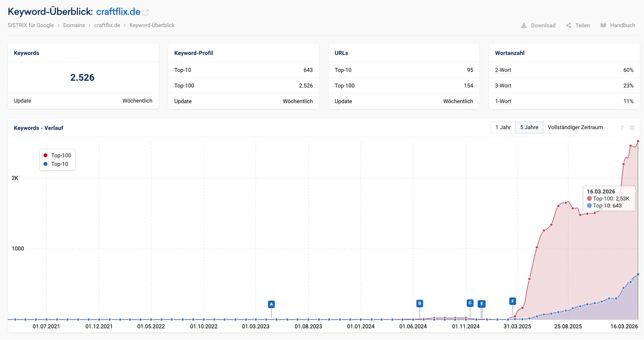Viewport: 644px width, 340px height.
Task: Click the 23% value for 3-Wort
Action: coord(628,86)
